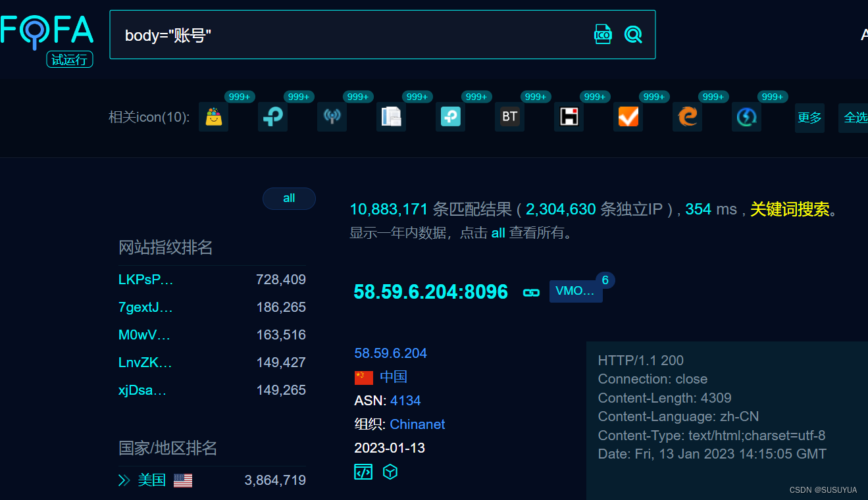Viewport: 868px width, 500px height.
Task: Select the blue circular lightning related icon
Action: click(746, 117)
